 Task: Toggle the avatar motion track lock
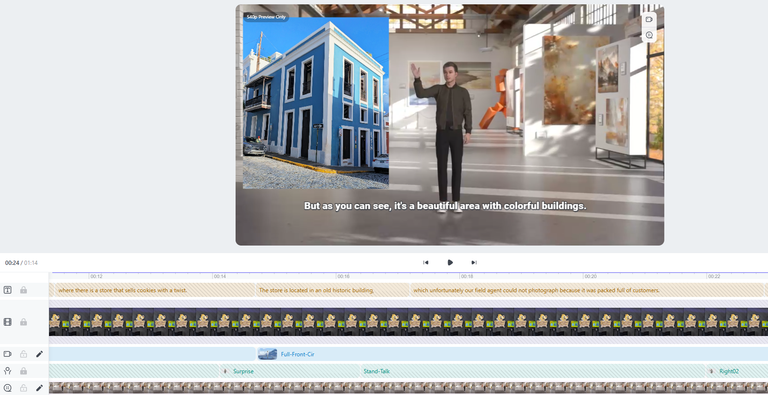click(24, 371)
